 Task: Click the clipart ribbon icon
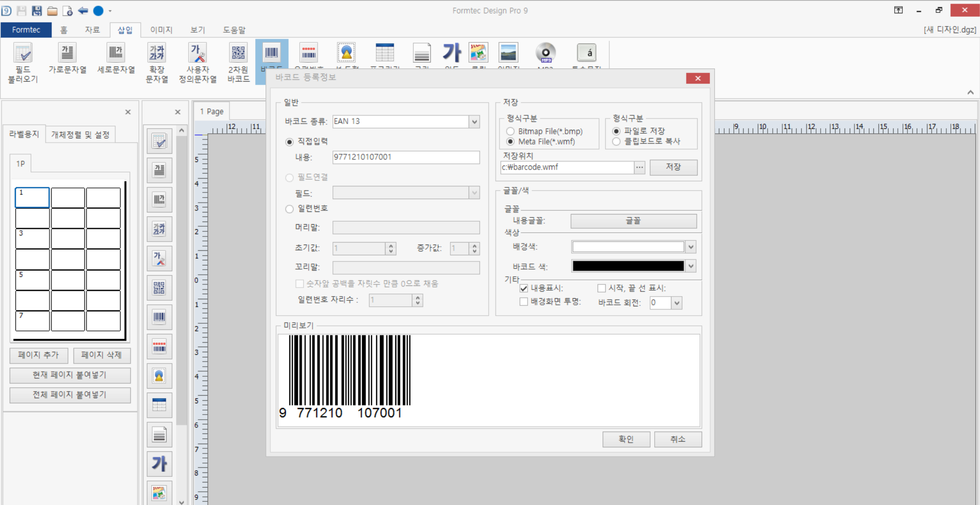pos(479,53)
